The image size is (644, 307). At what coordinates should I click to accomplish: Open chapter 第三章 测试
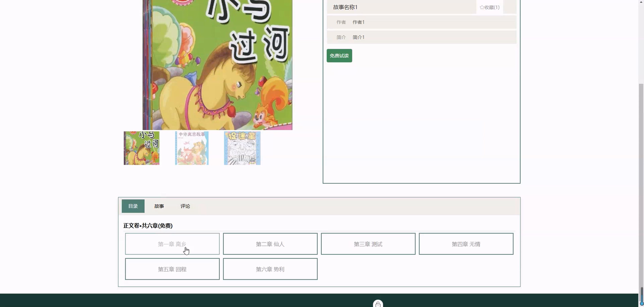(368, 244)
